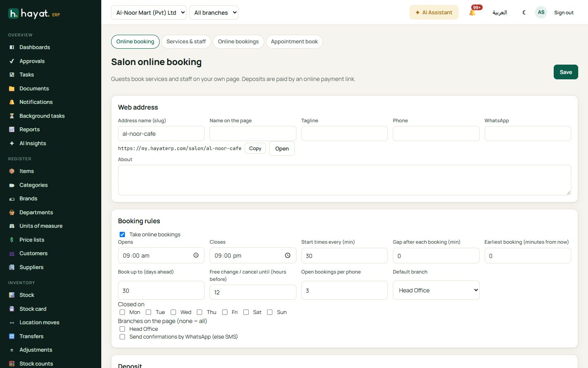The image size is (588, 368).
Task: Click the Approvals checkmark icon
Action: 12,61
